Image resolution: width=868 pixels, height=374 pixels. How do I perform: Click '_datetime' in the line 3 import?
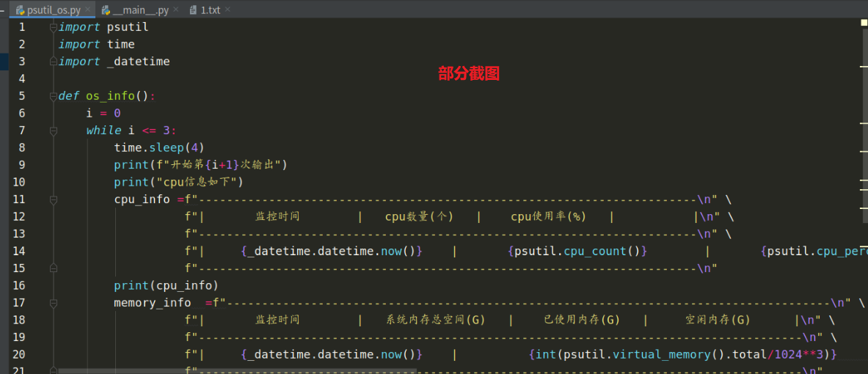click(139, 62)
